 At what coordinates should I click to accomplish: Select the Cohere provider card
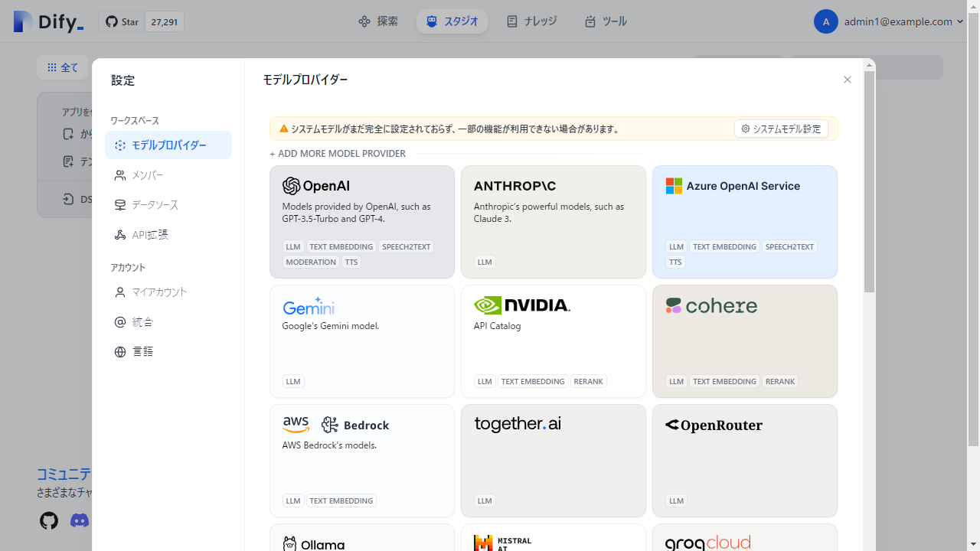[745, 341]
